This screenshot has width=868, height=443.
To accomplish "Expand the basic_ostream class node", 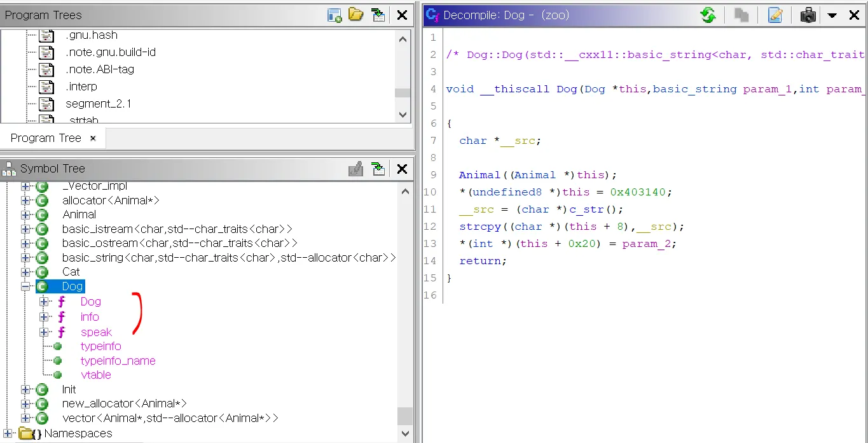I will pyautogui.click(x=25, y=243).
